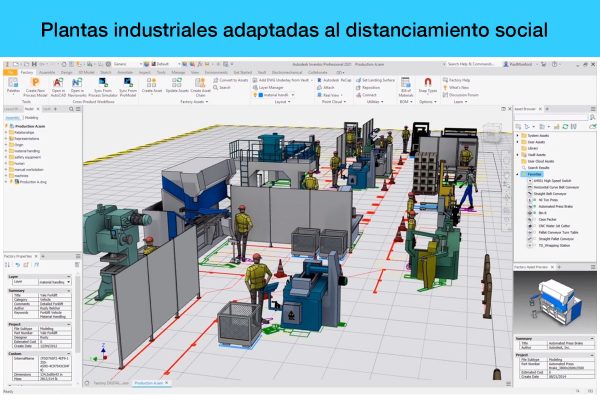Viewport: 600px width, 400px height.
Task: Open the Discussion Forum link
Action: point(460,95)
